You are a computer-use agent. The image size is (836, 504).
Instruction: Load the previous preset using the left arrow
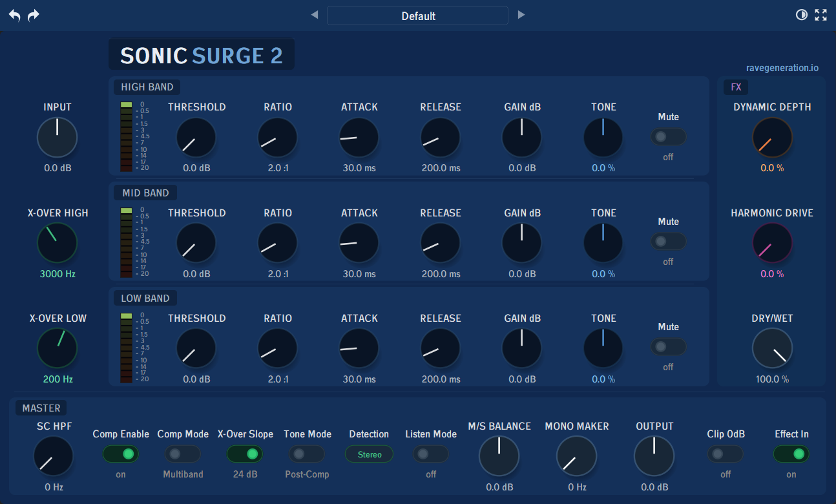coord(314,14)
